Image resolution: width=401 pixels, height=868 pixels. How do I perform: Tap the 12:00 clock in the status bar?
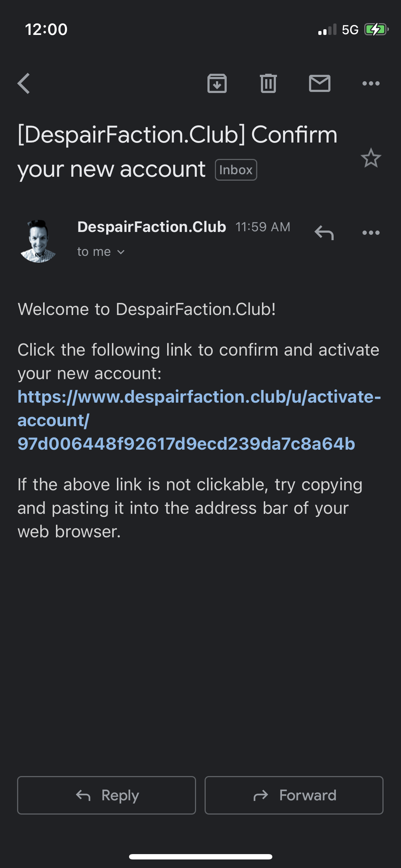tap(46, 30)
